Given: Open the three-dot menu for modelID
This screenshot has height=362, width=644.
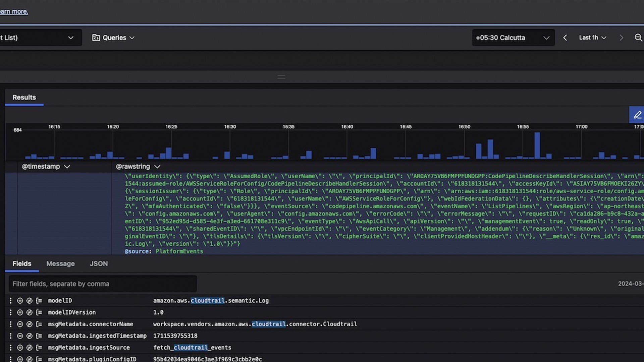Looking at the screenshot, I should (10, 301).
